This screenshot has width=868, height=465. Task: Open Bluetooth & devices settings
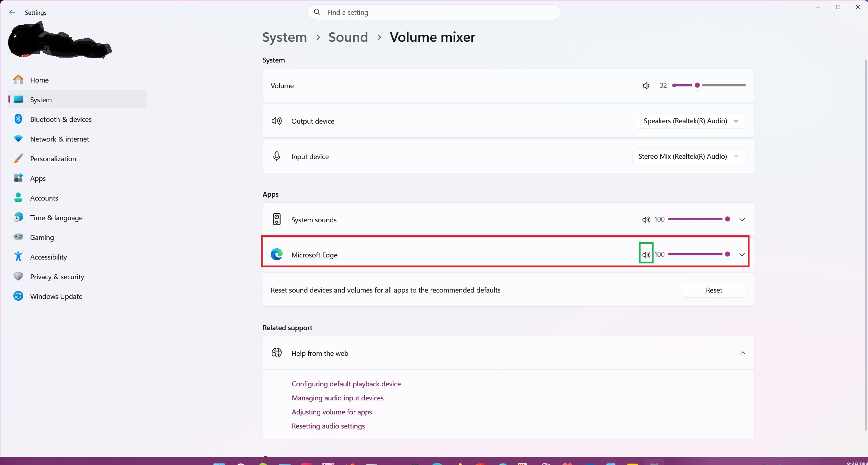pos(77,119)
